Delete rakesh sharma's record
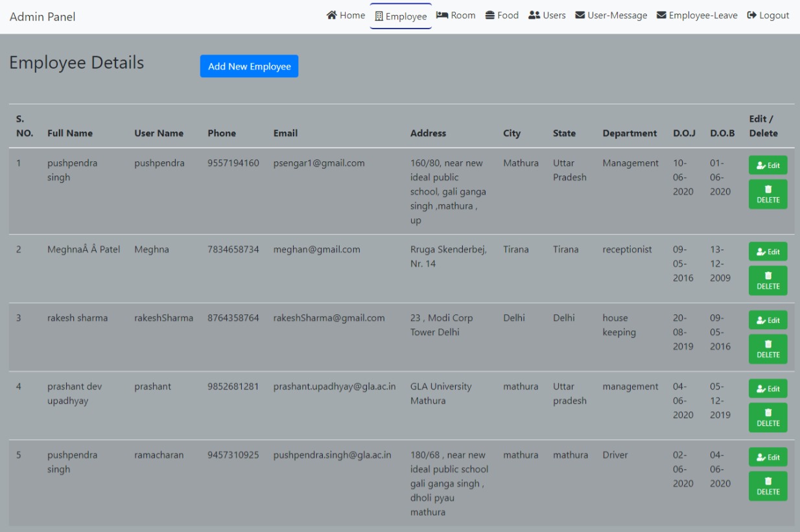The height and width of the screenshot is (532, 800). point(768,349)
